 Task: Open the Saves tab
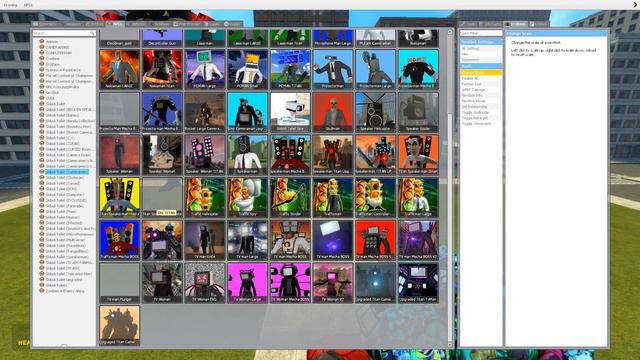[x=212, y=24]
